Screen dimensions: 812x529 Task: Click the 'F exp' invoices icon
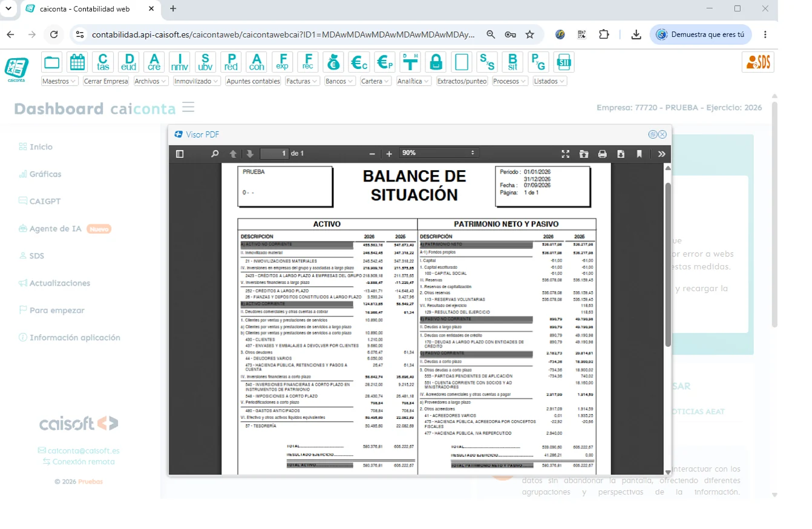pyautogui.click(x=282, y=62)
